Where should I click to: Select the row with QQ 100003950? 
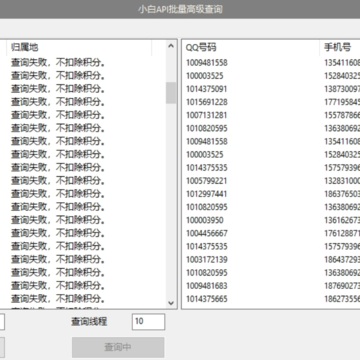tap(271, 220)
